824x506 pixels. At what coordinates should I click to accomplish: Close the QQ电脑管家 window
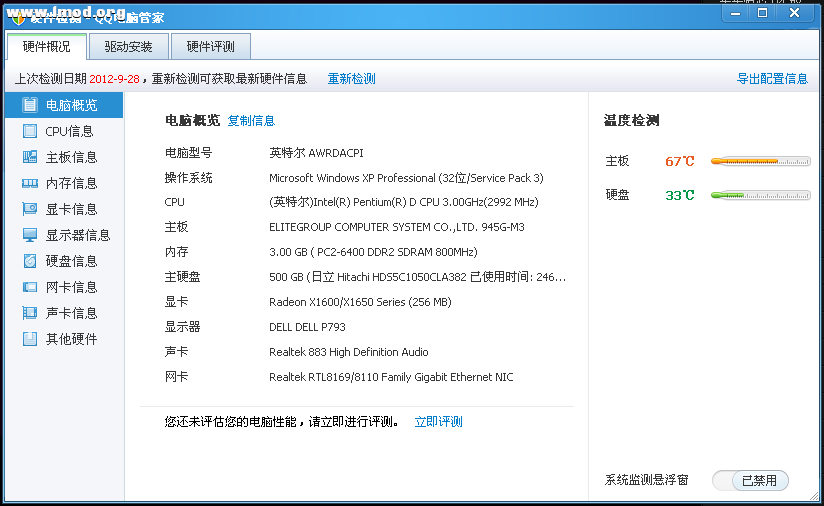794,13
